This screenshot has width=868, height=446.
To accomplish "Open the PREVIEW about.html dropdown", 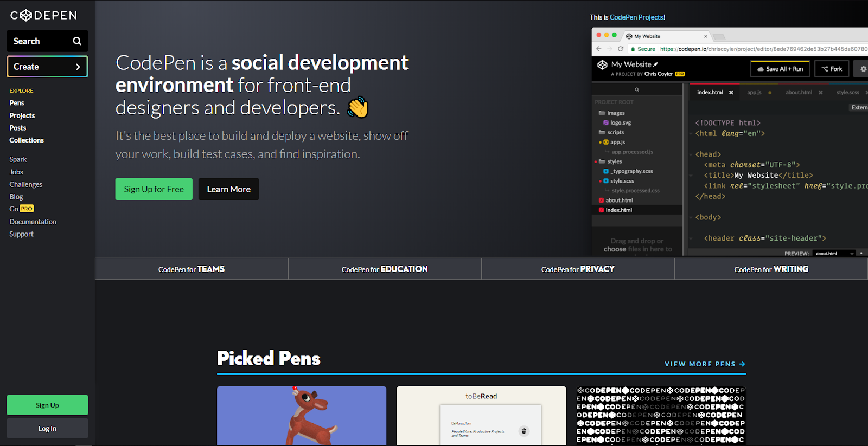I will [x=835, y=253].
